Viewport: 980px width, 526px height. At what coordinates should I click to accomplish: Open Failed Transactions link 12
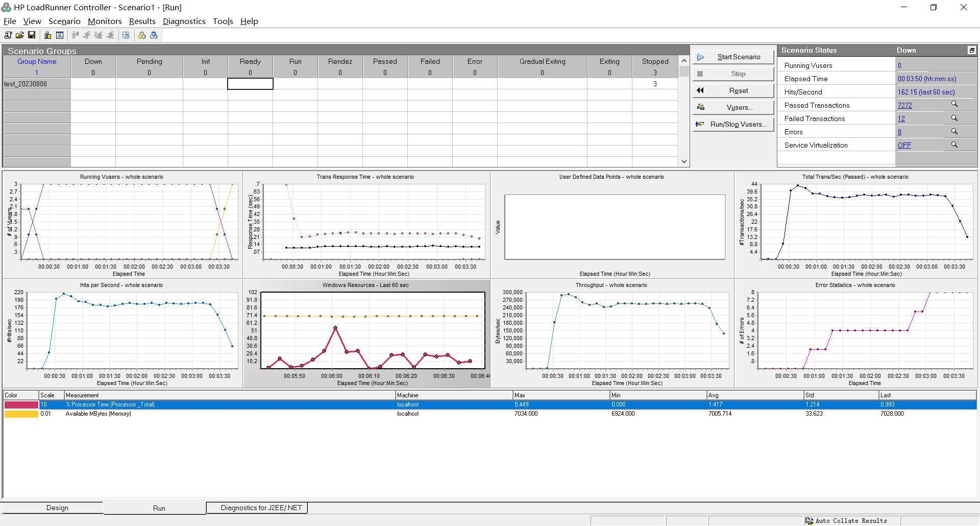(901, 118)
